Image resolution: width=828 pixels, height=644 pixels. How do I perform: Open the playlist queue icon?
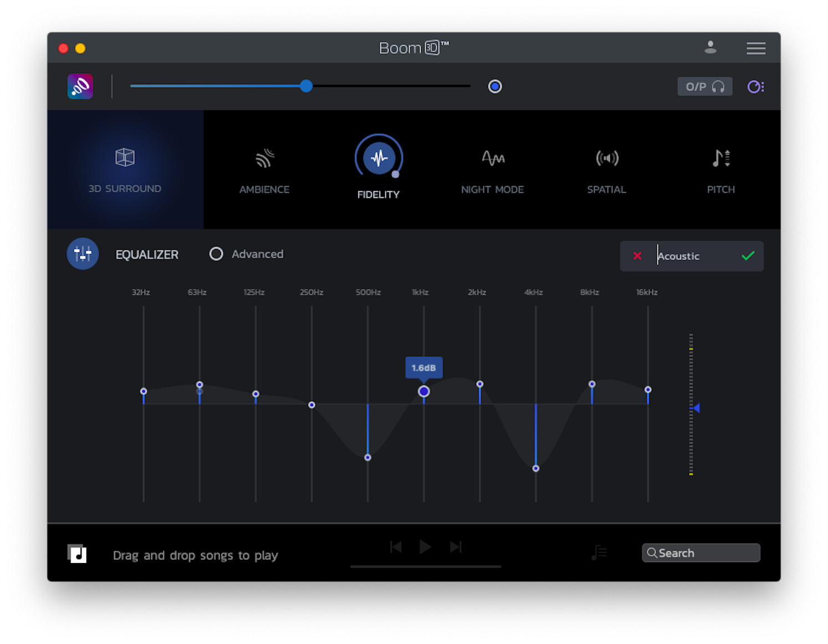pyautogui.click(x=599, y=552)
